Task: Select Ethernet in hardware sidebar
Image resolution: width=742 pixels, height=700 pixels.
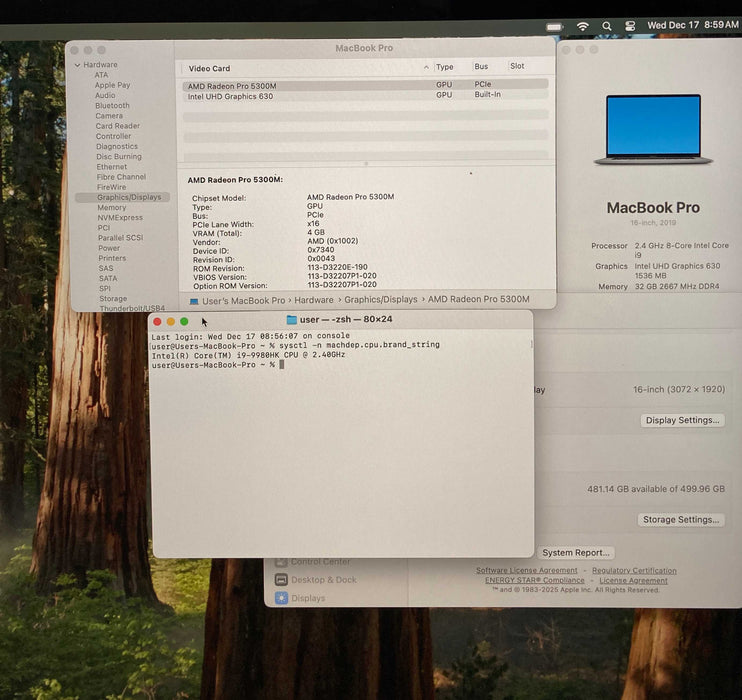Action: pos(112,167)
